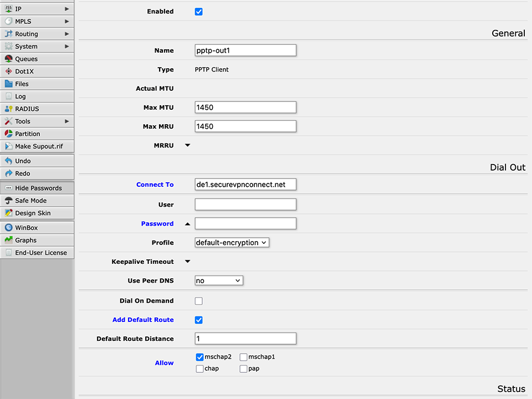The width and height of the screenshot is (532, 399).
Task: Disable the Enabled checkbox
Action: pyautogui.click(x=198, y=11)
